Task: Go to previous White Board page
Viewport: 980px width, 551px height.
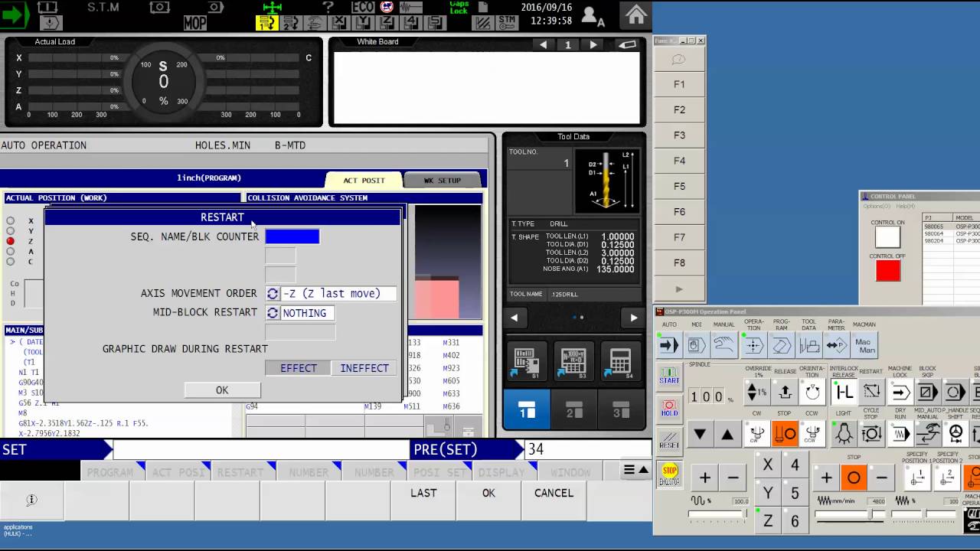Action: click(x=543, y=45)
